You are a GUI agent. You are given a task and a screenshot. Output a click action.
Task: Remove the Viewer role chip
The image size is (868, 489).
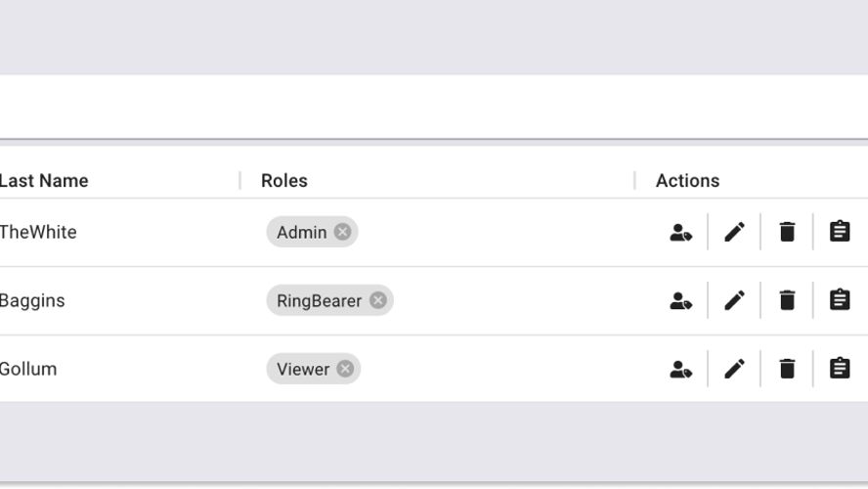click(x=345, y=369)
